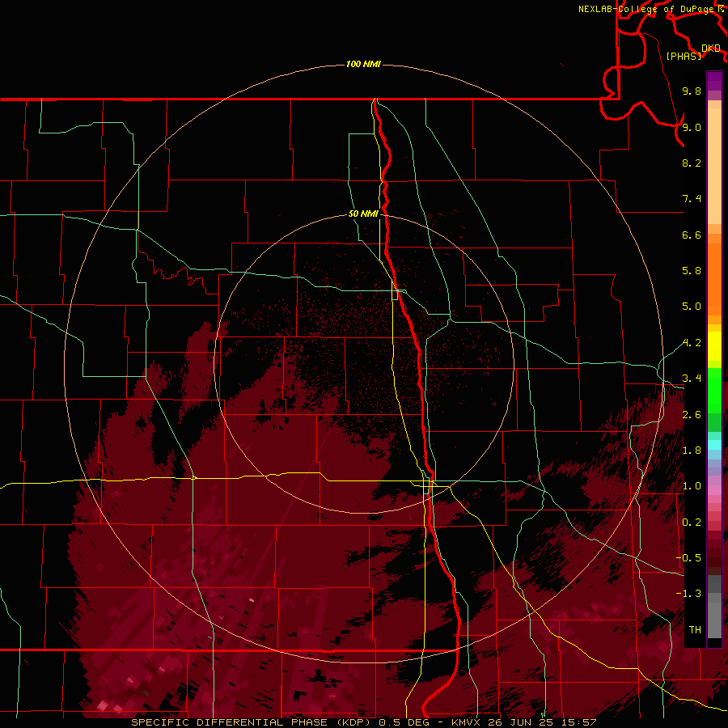The image size is (728, 728).
Task: Click the 5.0 scale value
Action: pyautogui.click(x=692, y=307)
